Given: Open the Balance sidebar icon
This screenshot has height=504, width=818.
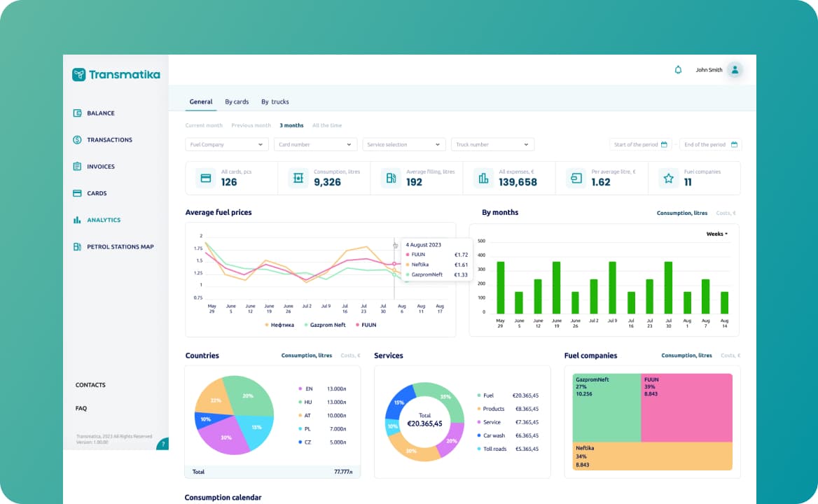Looking at the screenshot, I should coord(77,113).
